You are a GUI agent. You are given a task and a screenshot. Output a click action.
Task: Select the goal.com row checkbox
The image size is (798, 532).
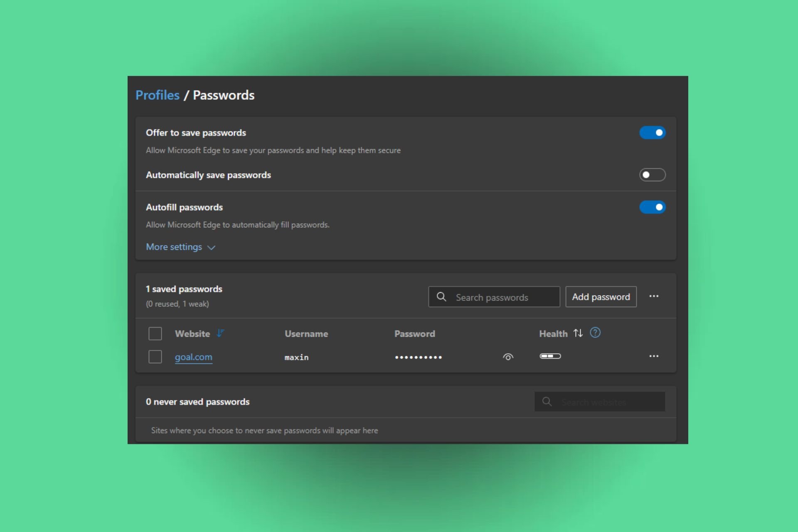pos(155,357)
